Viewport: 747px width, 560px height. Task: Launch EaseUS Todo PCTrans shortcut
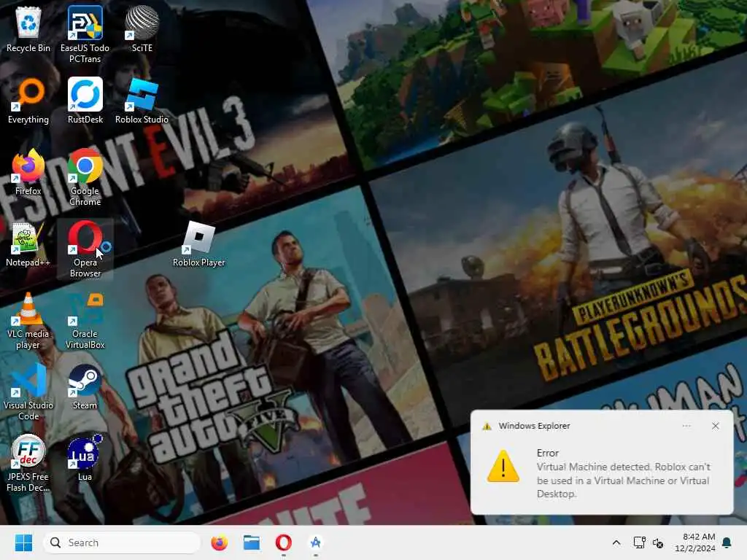(x=85, y=34)
